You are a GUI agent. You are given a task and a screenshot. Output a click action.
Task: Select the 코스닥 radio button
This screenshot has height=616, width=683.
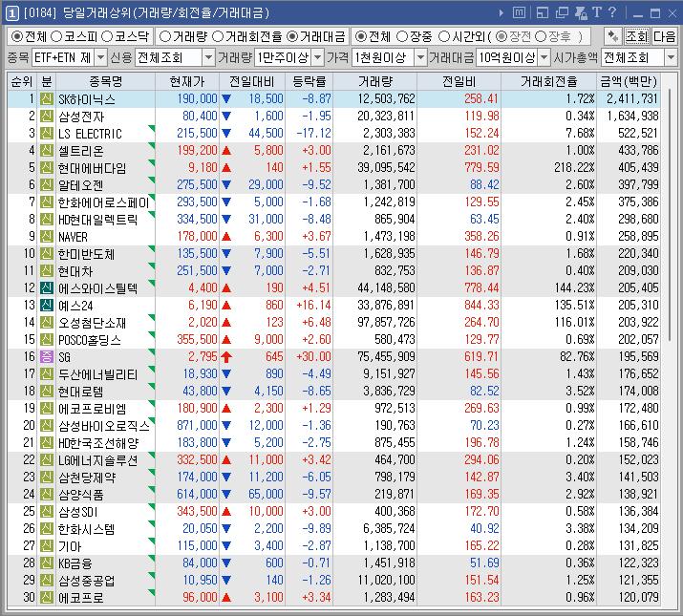tap(107, 36)
